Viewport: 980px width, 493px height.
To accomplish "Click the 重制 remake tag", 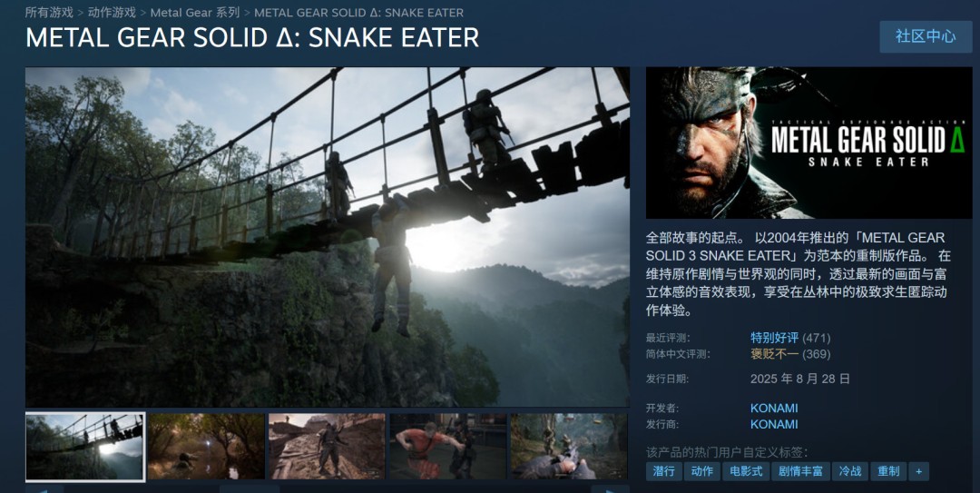I will click(888, 471).
